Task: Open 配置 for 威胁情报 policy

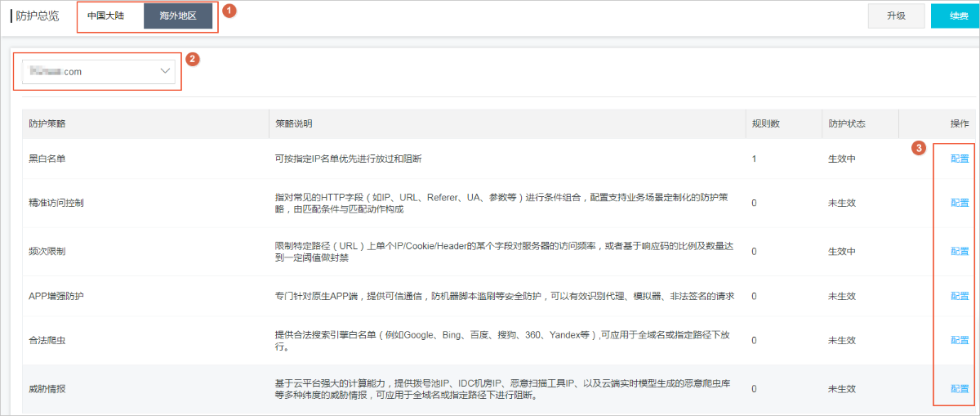Action: click(x=960, y=389)
